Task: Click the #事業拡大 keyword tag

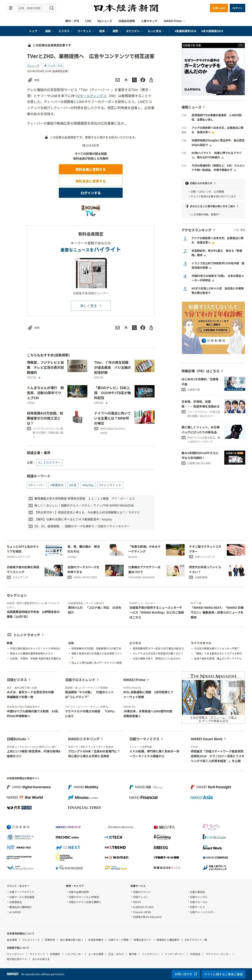Action: (x=57, y=485)
